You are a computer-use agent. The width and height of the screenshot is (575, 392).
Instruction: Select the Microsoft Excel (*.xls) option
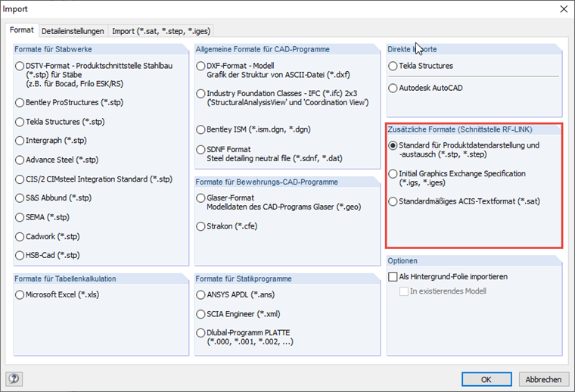point(20,294)
